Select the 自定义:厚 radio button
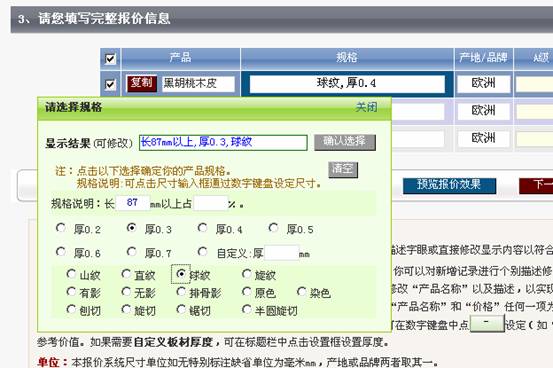The height and width of the screenshot is (368, 553). (202, 252)
